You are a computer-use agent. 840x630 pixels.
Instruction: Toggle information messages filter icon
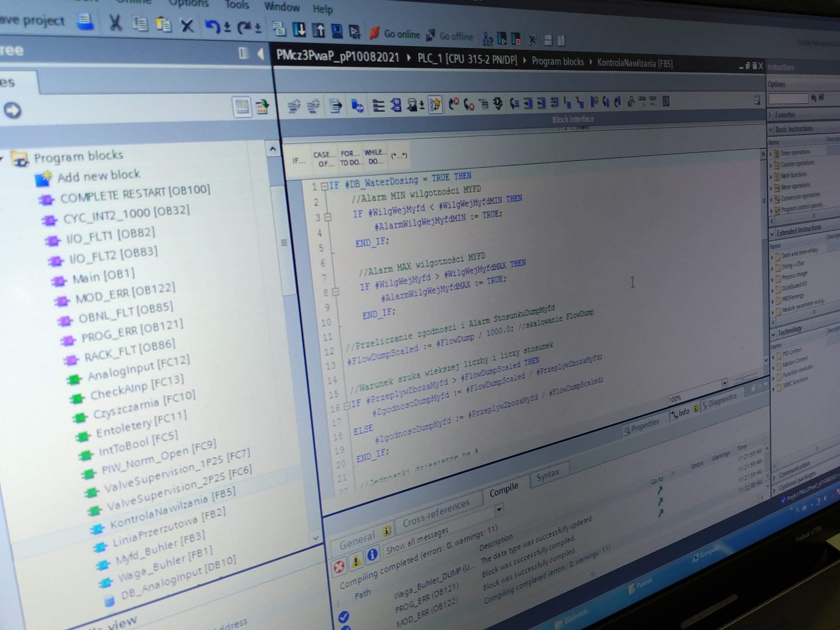372,554
